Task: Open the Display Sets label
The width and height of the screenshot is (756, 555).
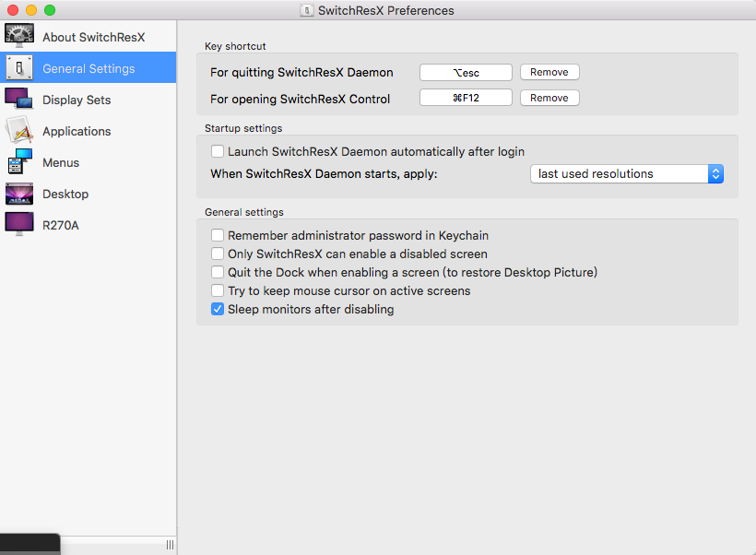Action: 77,100
